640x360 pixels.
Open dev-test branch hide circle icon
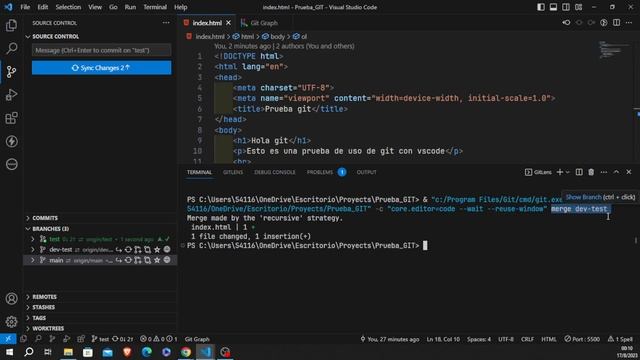[x=167, y=249]
